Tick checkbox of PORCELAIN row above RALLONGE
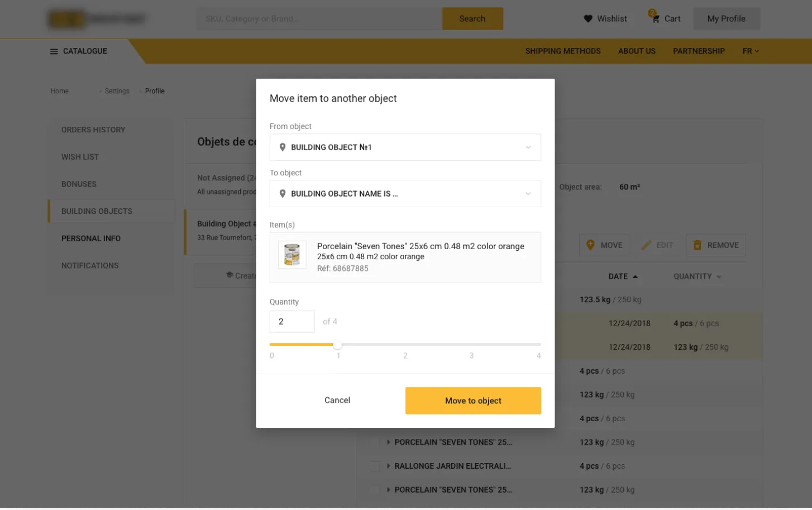 pos(375,442)
